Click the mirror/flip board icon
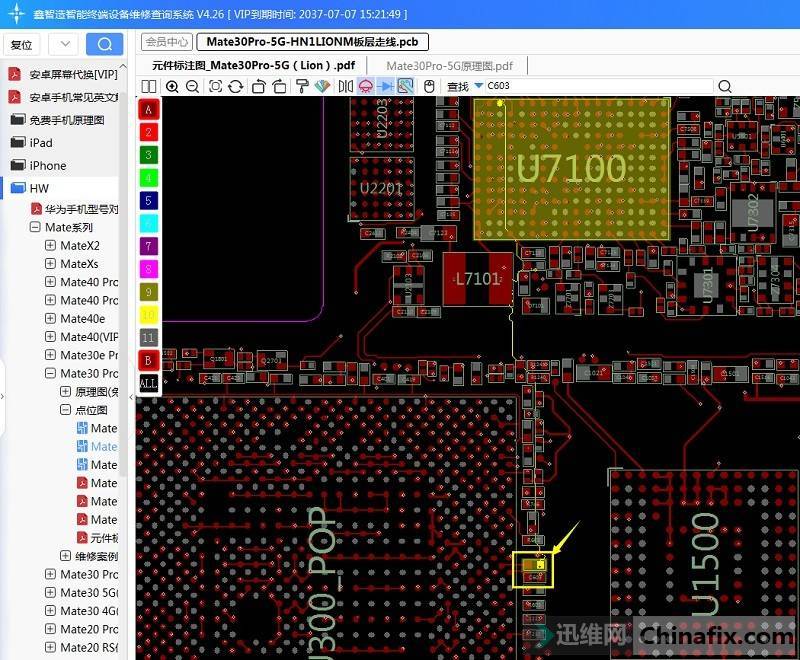The width and height of the screenshot is (800, 660). (x=345, y=87)
